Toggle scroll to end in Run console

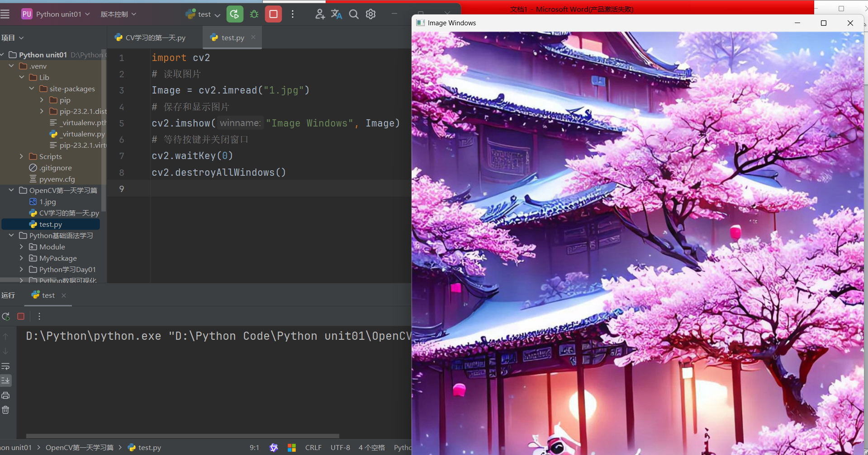[x=5, y=380]
